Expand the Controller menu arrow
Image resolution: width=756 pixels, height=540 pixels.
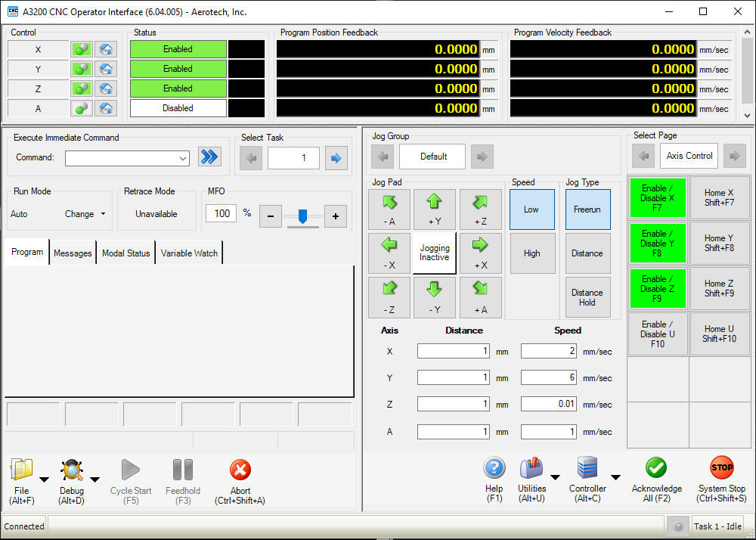[615, 477]
